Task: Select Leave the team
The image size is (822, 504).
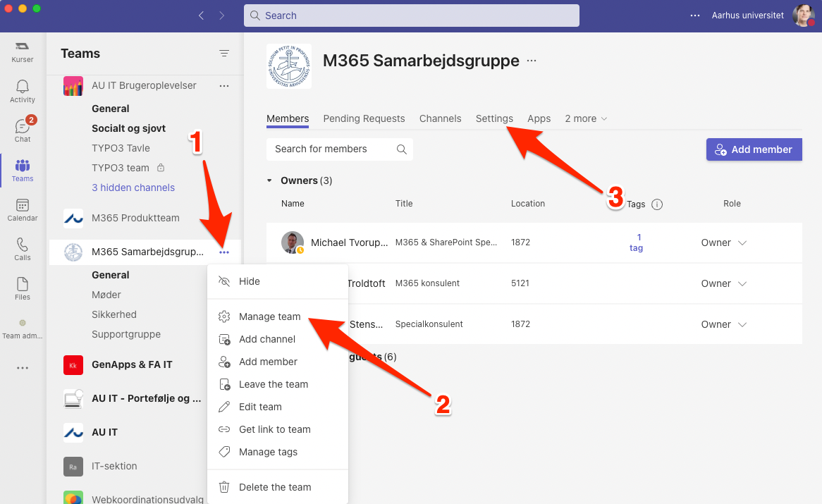Action: pyautogui.click(x=278, y=384)
